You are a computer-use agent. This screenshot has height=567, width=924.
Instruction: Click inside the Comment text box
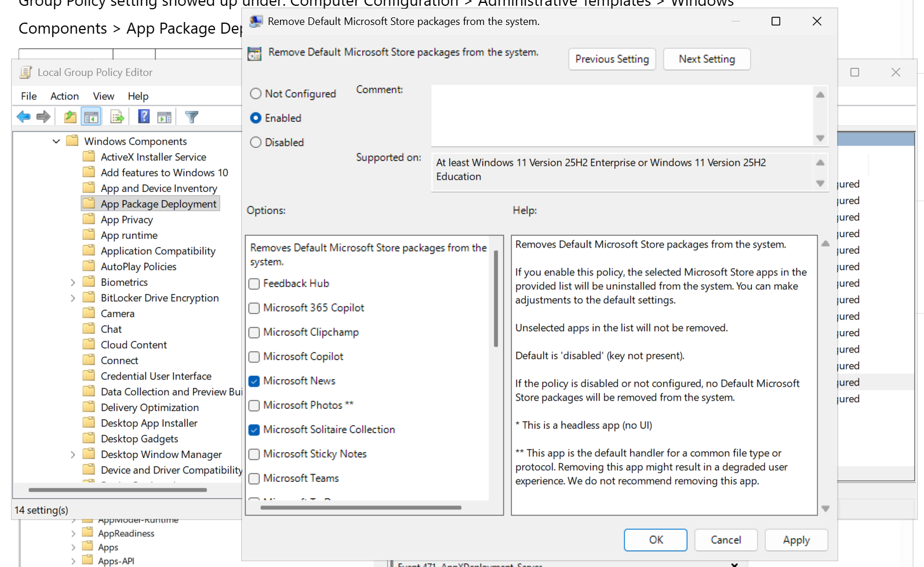[622, 115]
